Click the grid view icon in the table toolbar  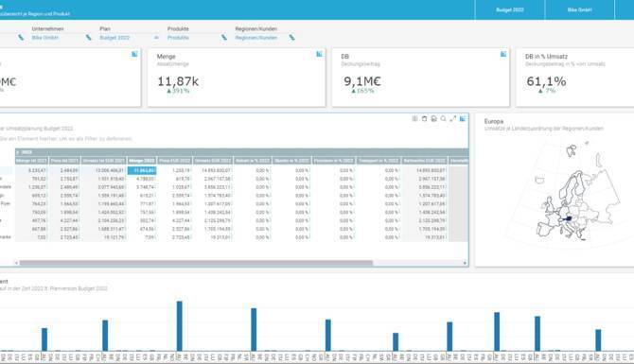click(x=414, y=118)
